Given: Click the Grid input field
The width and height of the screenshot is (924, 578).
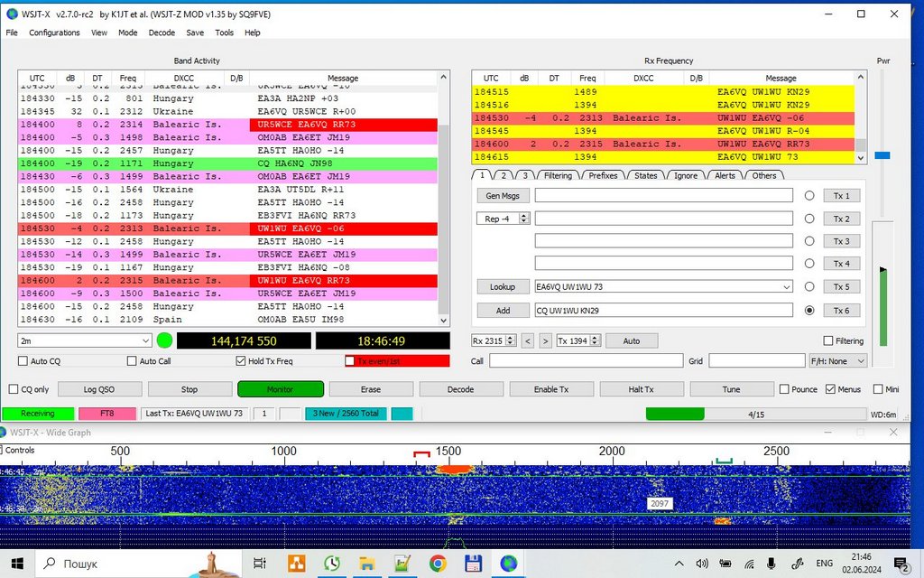Looking at the screenshot, I should click(x=757, y=361).
